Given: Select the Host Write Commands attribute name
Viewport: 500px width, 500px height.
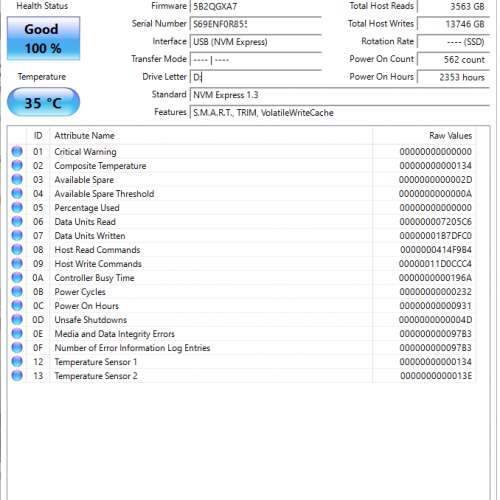Looking at the screenshot, I should pyautogui.click(x=98, y=264).
